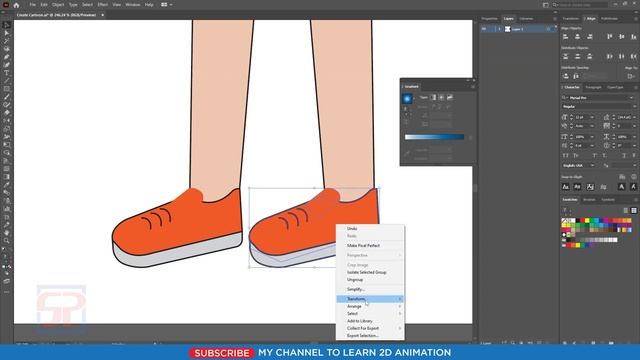Switch to the Brushes tab
This screenshot has height=360, width=640.
pos(589,200)
